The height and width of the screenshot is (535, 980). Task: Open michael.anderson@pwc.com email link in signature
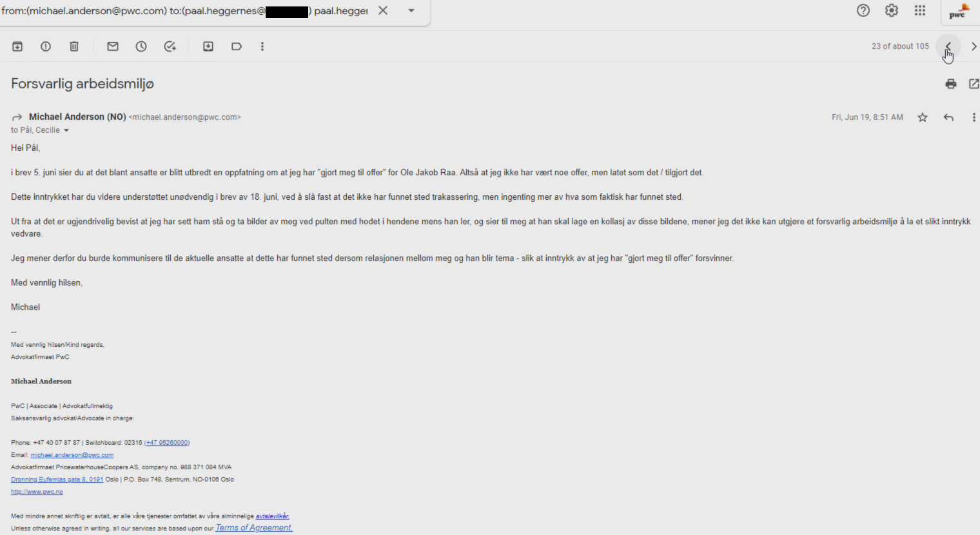click(x=72, y=455)
